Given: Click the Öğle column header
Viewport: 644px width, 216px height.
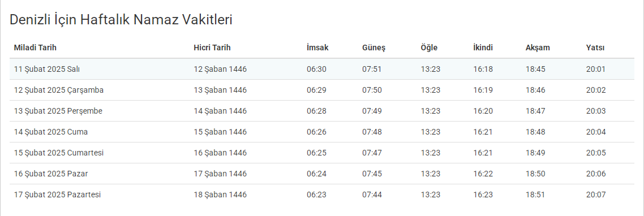Looking at the screenshot, I should (x=429, y=47).
